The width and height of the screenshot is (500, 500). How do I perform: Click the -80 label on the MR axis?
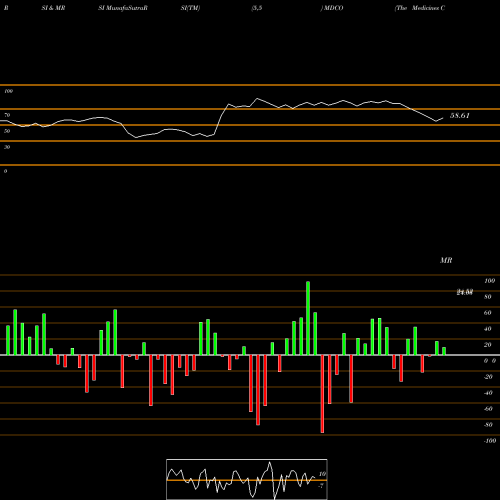(x=488, y=425)
